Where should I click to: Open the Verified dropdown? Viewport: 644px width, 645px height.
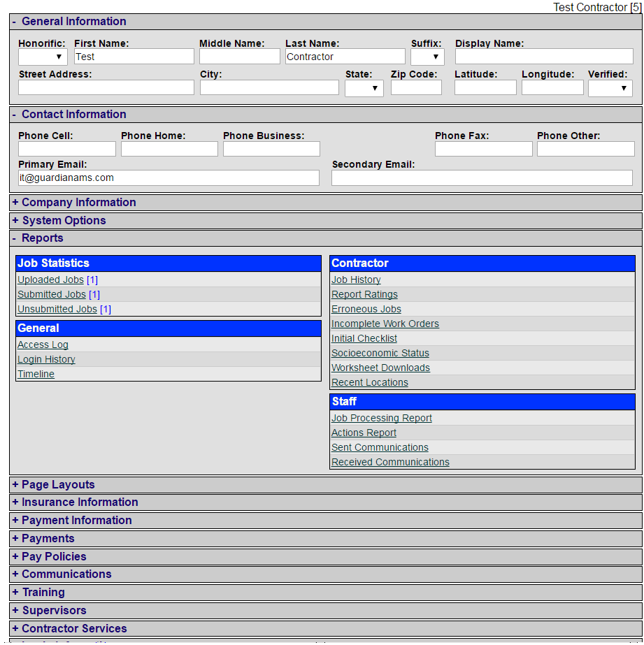point(610,88)
